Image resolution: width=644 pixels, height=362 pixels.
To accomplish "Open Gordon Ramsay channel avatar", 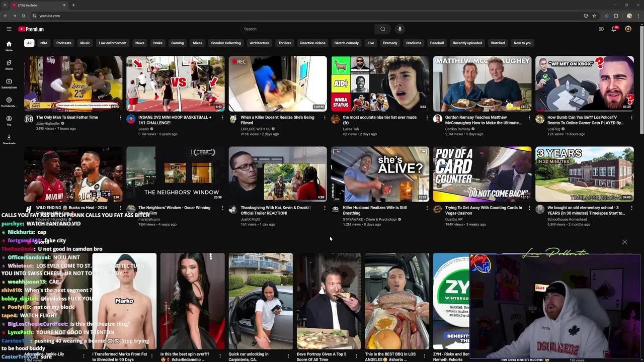I will tap(438, 119).
